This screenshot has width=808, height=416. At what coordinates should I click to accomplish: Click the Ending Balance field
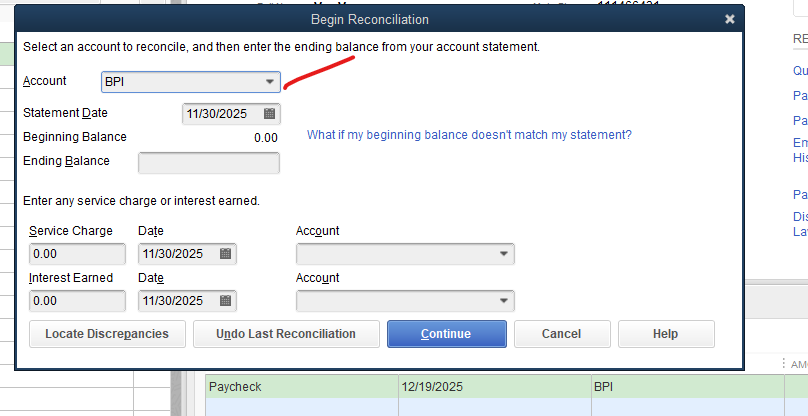coord(209,162)
